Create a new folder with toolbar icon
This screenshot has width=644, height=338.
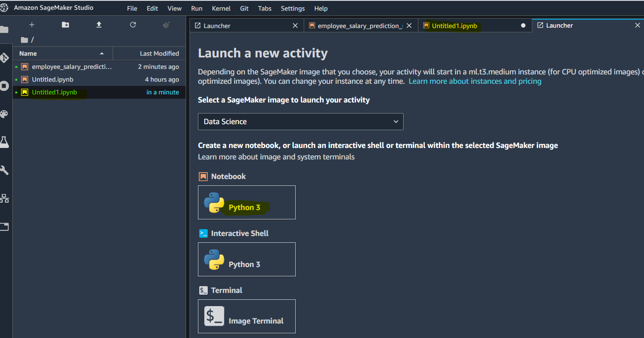65,25
